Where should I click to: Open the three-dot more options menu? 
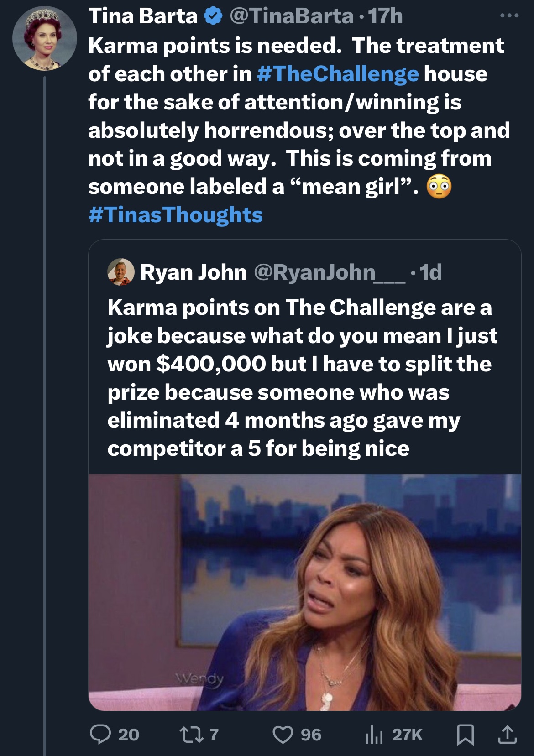pos(509,16)
